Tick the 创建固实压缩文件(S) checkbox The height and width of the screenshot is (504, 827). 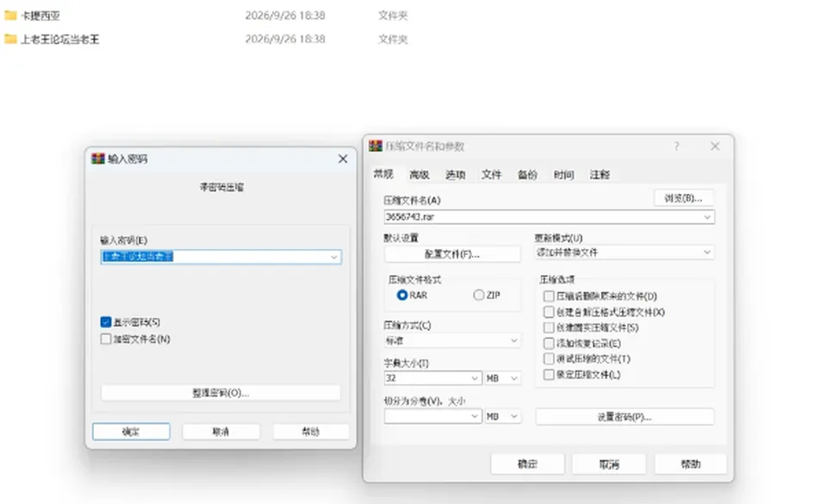point(549,328)
